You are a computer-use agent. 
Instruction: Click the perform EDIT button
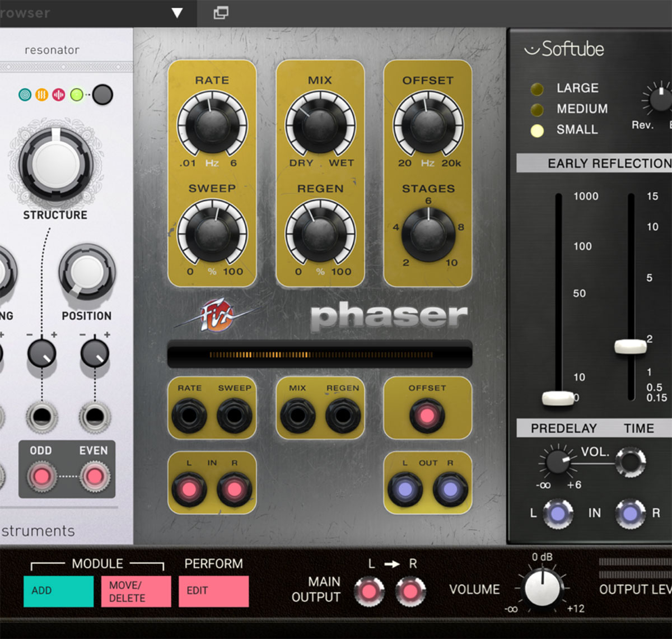click(213, 590)
